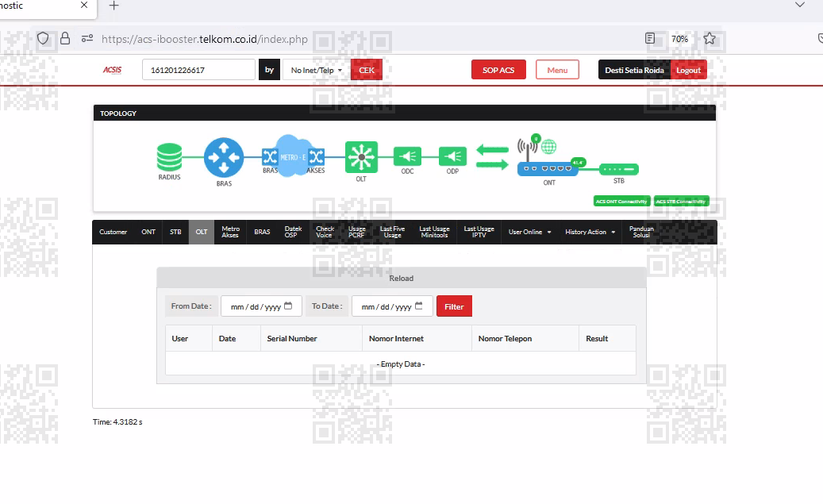
Task: Click the green bidirectional arrows icon
Action: [492, 157]
